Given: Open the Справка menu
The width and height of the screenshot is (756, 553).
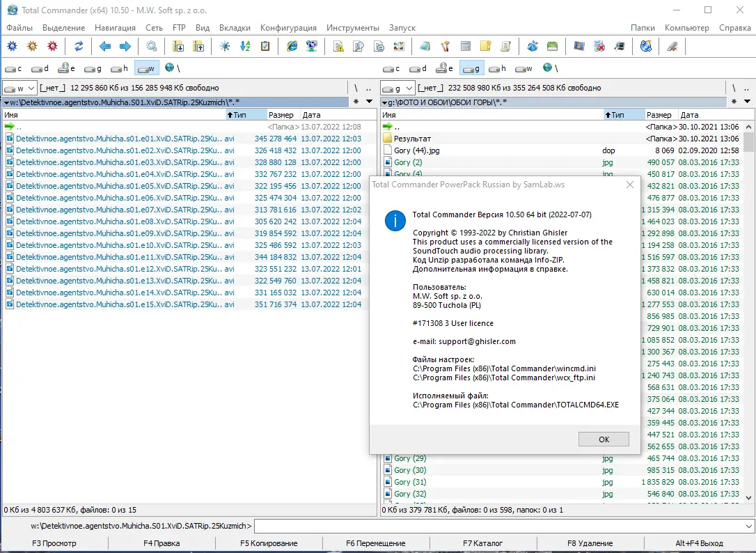Looking at the screenshot, I should point(735,28).
